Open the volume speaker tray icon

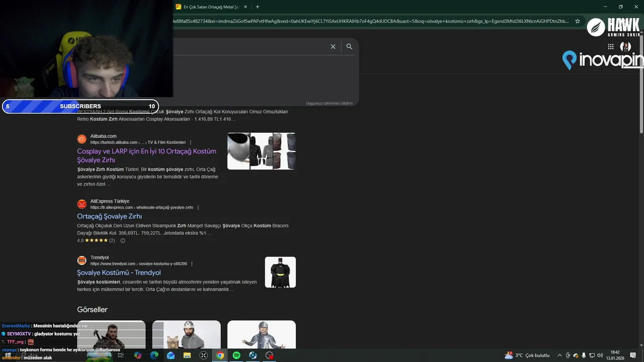click(600, 355)
